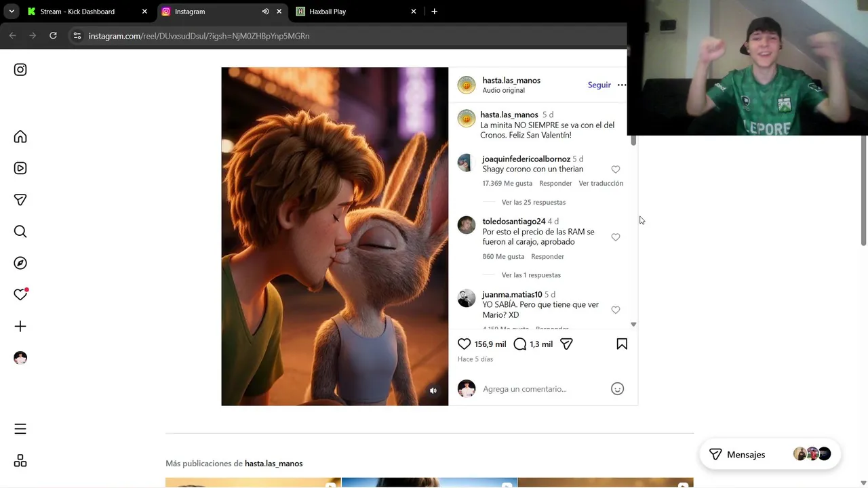Go to the Home feed icon
Image resolution: width=868 pixels, height=488 pixels.
20,137
